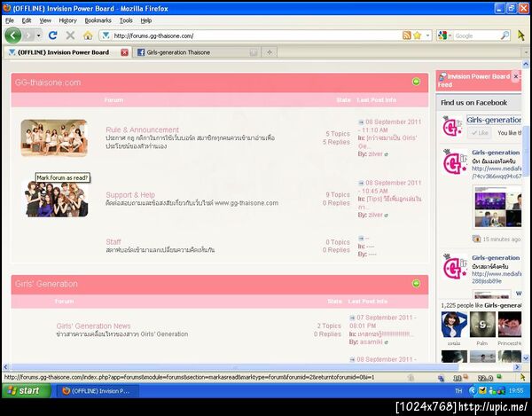Open the history dropdown next to Forward button

point(39,35)
